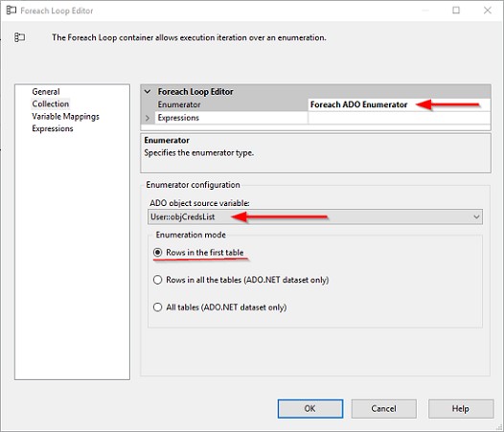The image size is (504, 432).
Task: Open the Expressions page in left list
Action: point(53,128)
